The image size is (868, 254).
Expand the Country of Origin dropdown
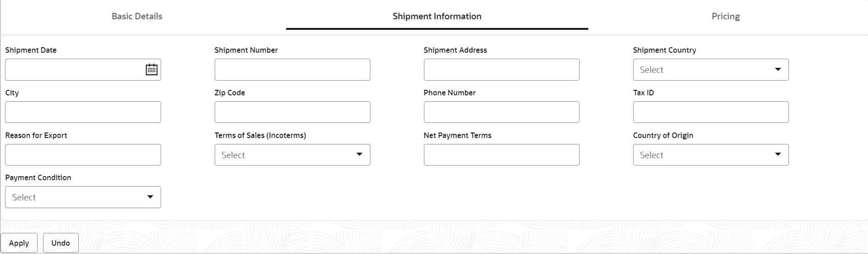pyautogui.click(x=711, y=155)
